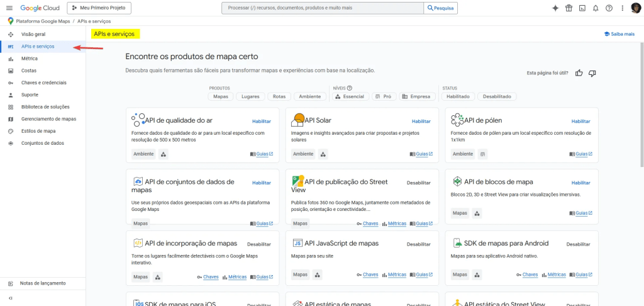Image resolution: width=644 pixels, height=306 pixels.
Task: Open the help question mark icon
Action: 609,8
